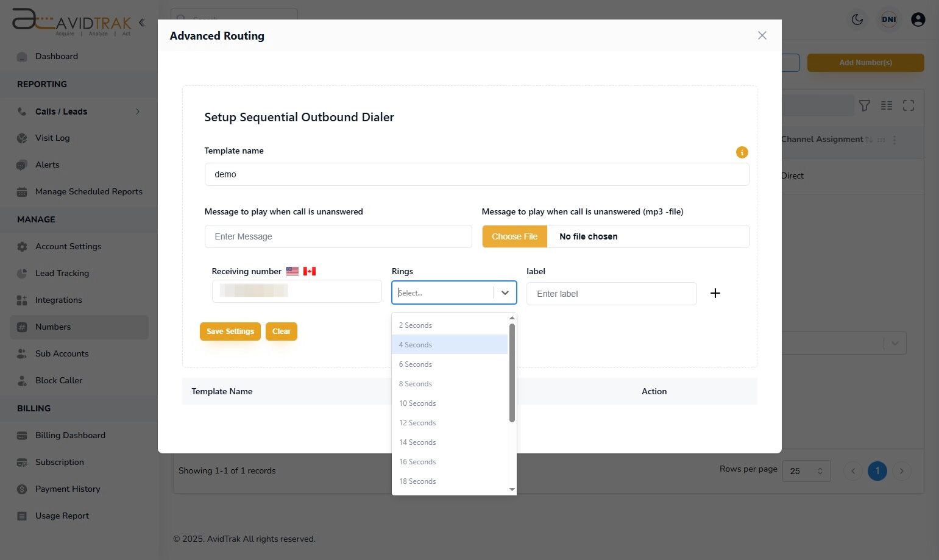Click the Save Settings button
Viewport: 939px width, 560px height.
click(230, 331)
